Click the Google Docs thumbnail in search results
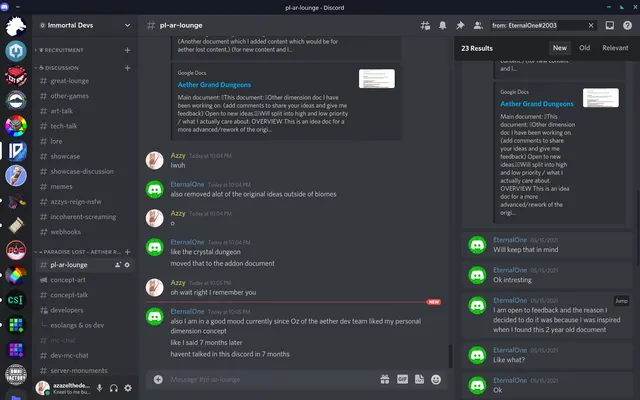The image size is (640, 400). (601, 98)
